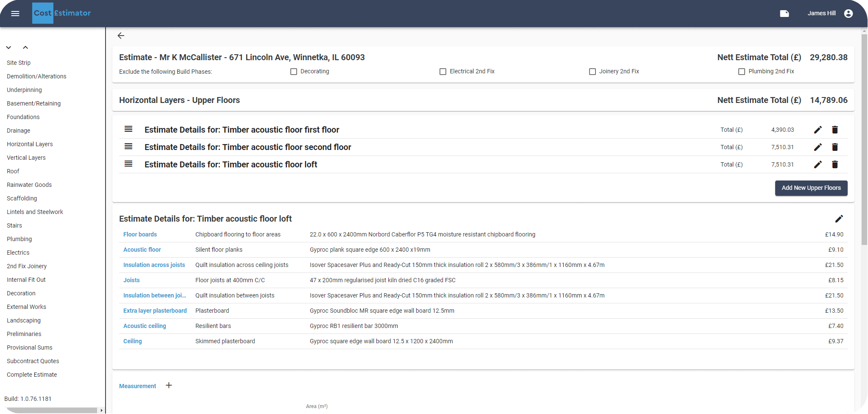Select the 14,789.06 upper floors total

pos(829,100)
